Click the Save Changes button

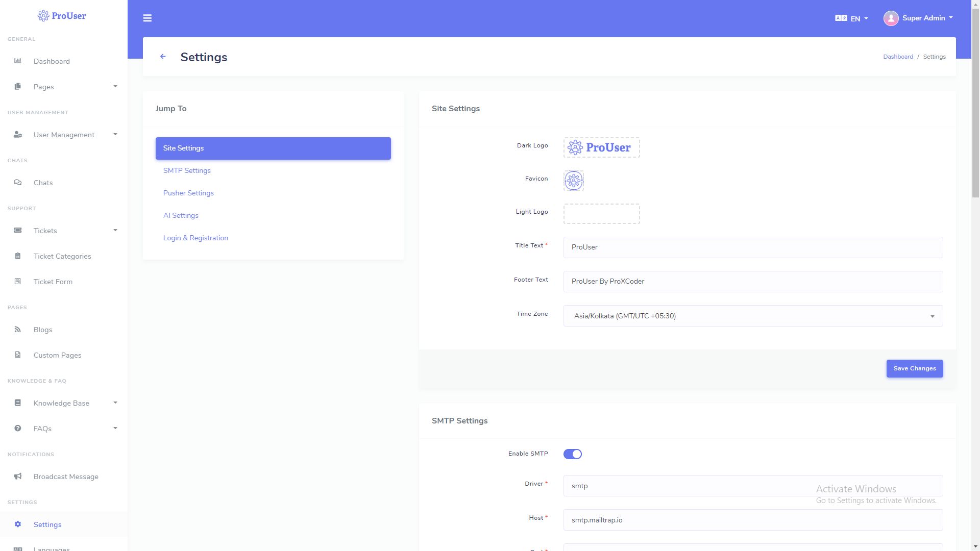914,368
